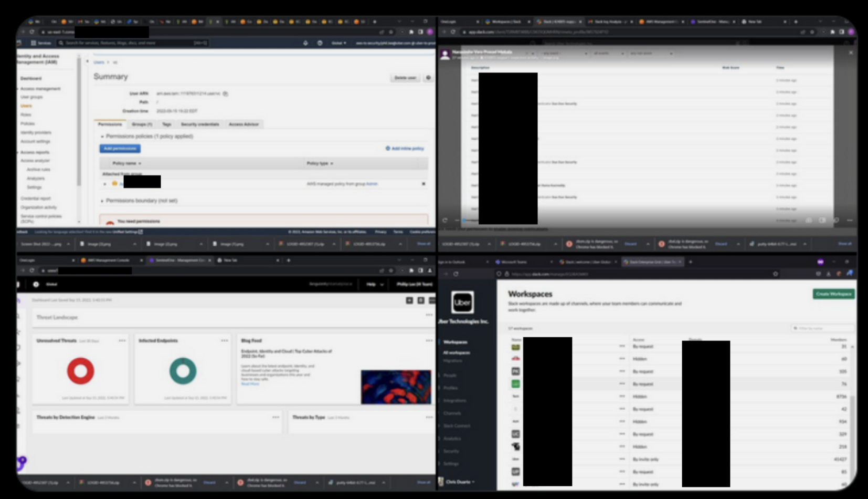Viewport: 868px width, 499px height.
Task: Click the Add permissions button
Action: 120,149
